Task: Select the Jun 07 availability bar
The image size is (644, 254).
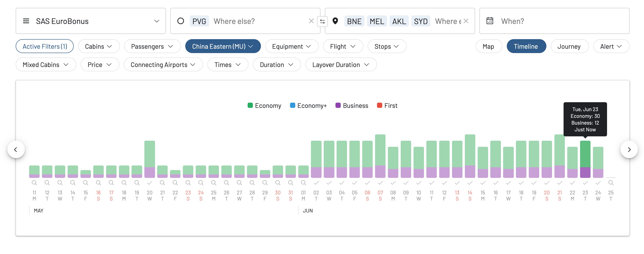Action: click(x=380, y=156)
